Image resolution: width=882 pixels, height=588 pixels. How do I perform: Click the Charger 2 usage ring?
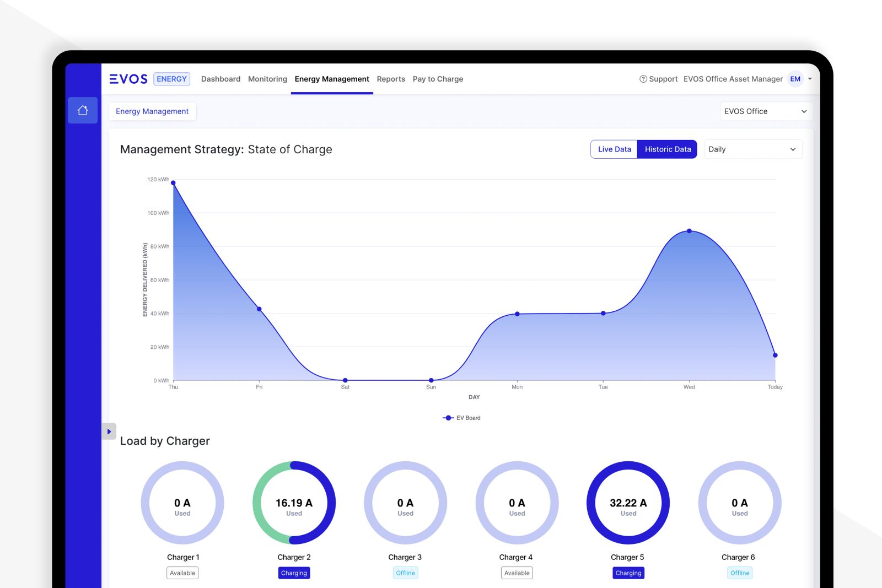[x=294, y=503]
